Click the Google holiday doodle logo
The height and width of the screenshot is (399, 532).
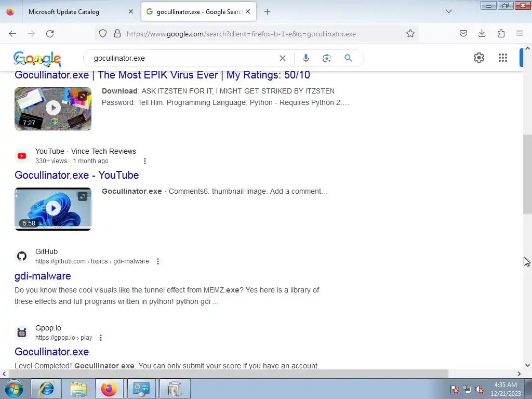(x=37, y=59)
